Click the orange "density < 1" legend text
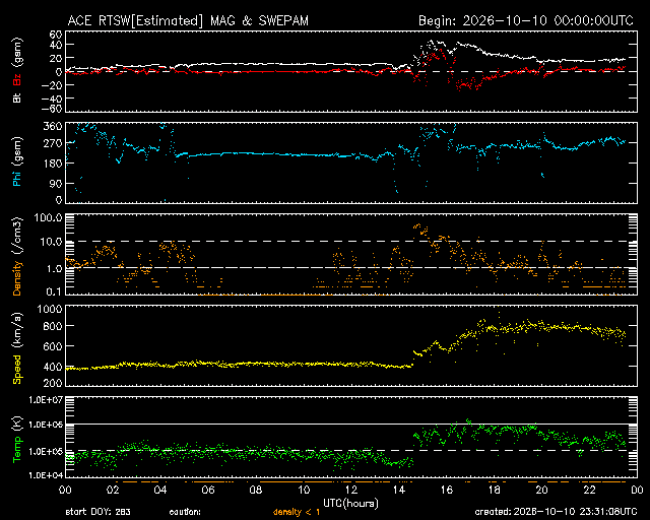Image resolution: width=650 pixels, height=520 pixels. [x=296, y=512]
